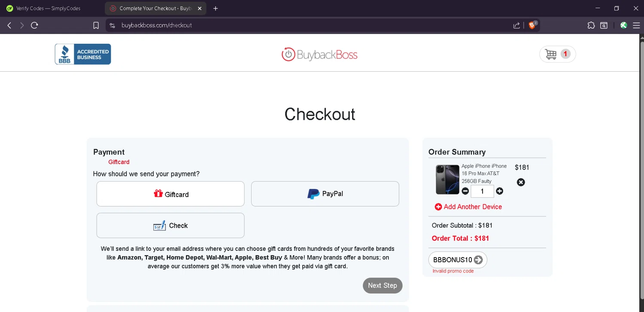This screenshot has width=644, height=312.
Task: Close the Complete Your Checkout tab
Action: tap(200, 9)
